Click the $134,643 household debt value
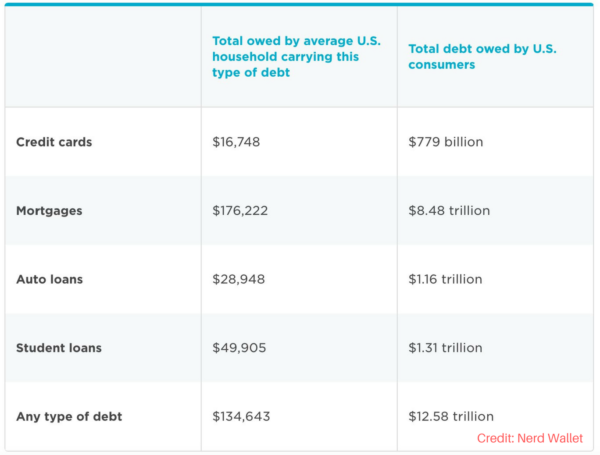Viewport: 600px width, 455px height. coord(241,416)
